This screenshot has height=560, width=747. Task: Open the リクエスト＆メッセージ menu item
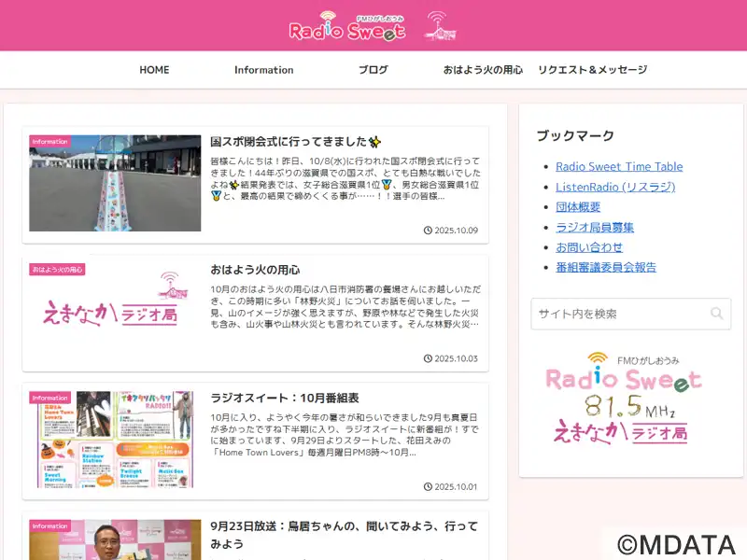(x=593, y=70)
